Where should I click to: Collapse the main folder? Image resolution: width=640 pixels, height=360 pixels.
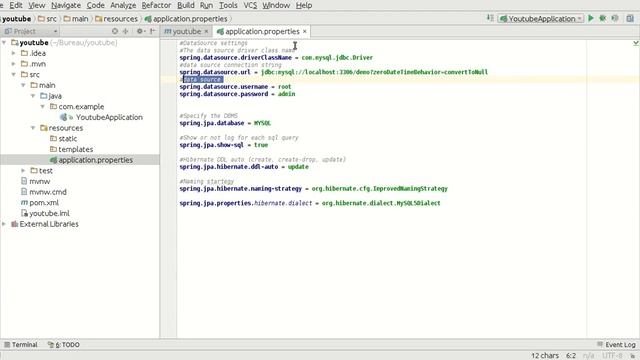pyautogui.click(x=23, y=85)
